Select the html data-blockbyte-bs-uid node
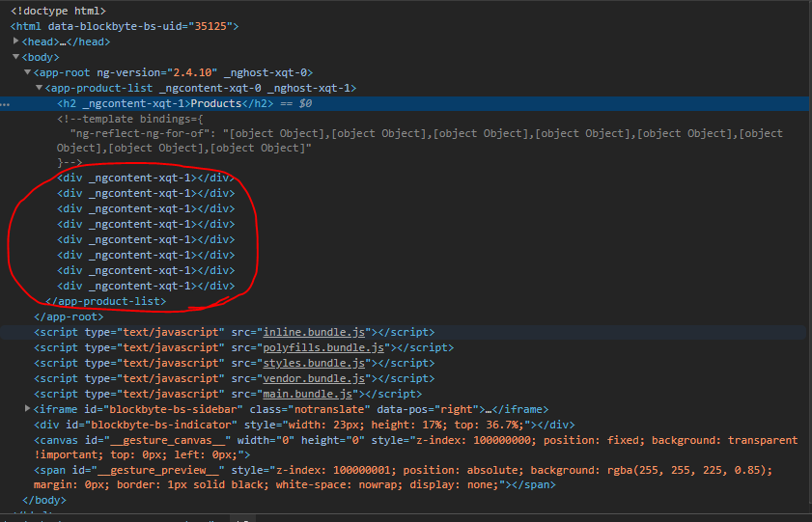This screenshot has width=812, height=522. click(x=125, y=26)
